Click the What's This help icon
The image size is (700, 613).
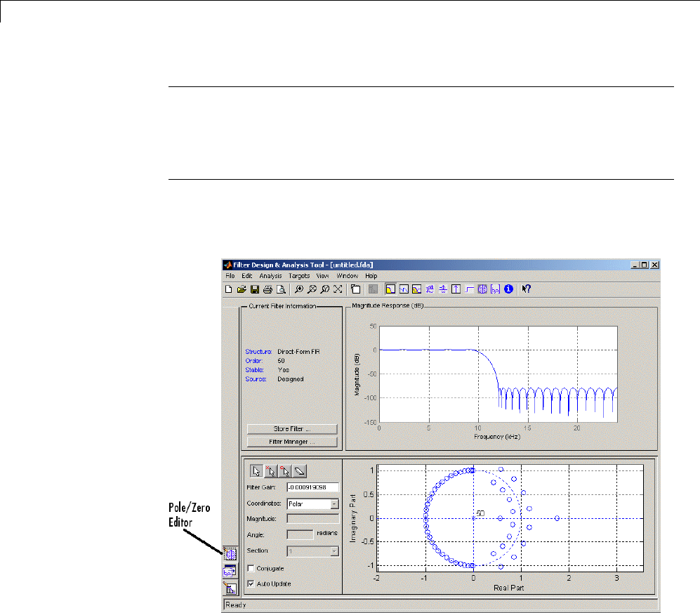pos(527,289)
